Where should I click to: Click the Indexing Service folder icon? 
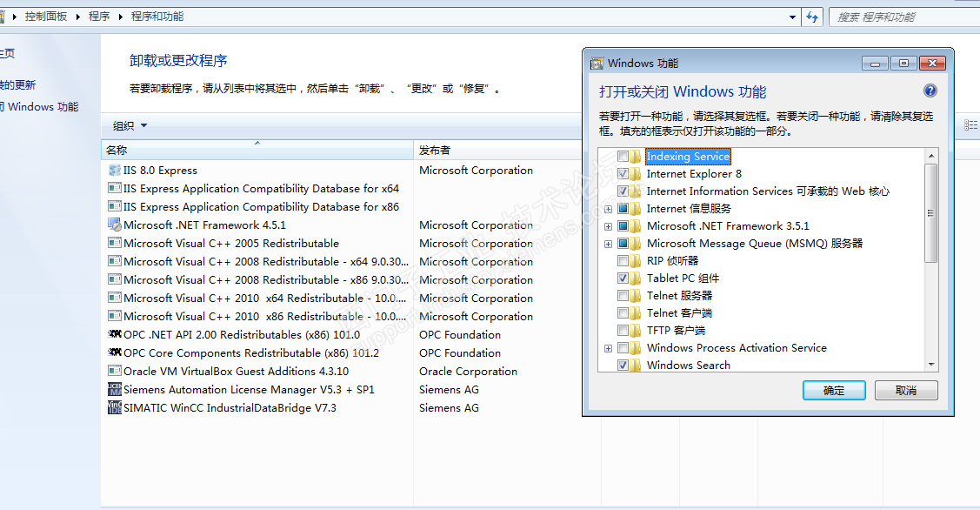pos(637,157)
